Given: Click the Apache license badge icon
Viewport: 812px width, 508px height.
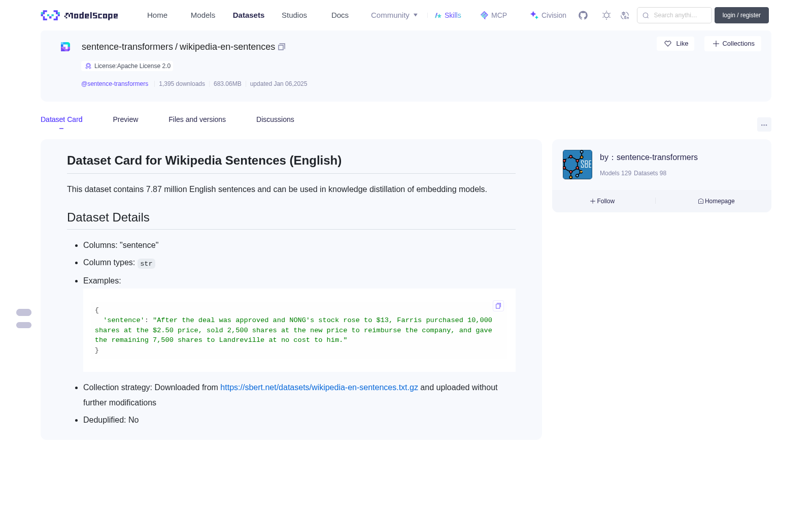Looking at the screenshot, I should pos(88,66).
